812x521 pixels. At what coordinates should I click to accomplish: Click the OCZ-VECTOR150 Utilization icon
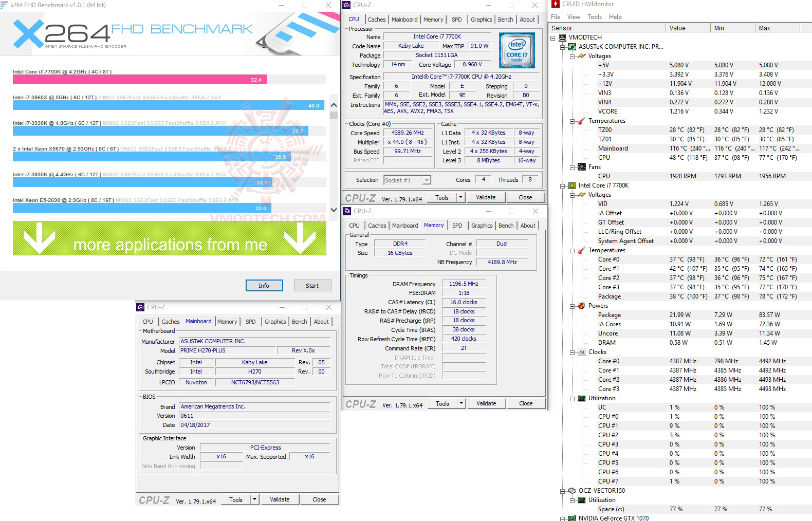click(x=582, y=500)
